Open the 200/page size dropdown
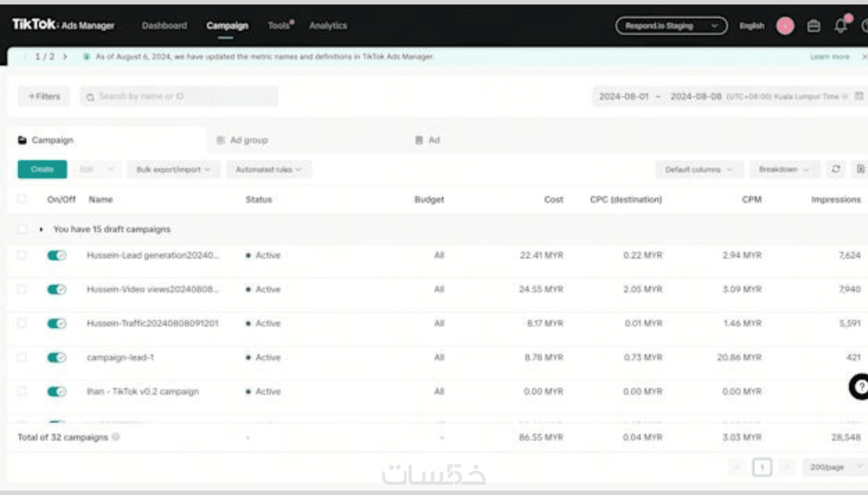This screenshot has height=495, width=868. [x=834, y=467]
